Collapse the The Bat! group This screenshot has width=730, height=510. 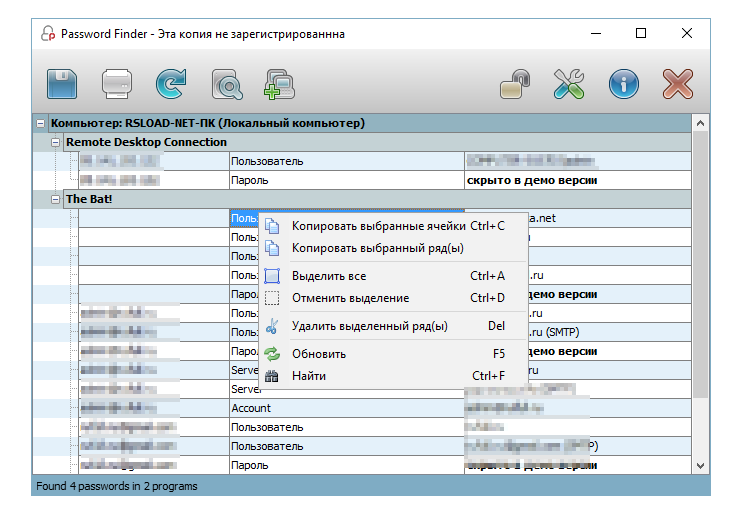(x=55, y=199)
